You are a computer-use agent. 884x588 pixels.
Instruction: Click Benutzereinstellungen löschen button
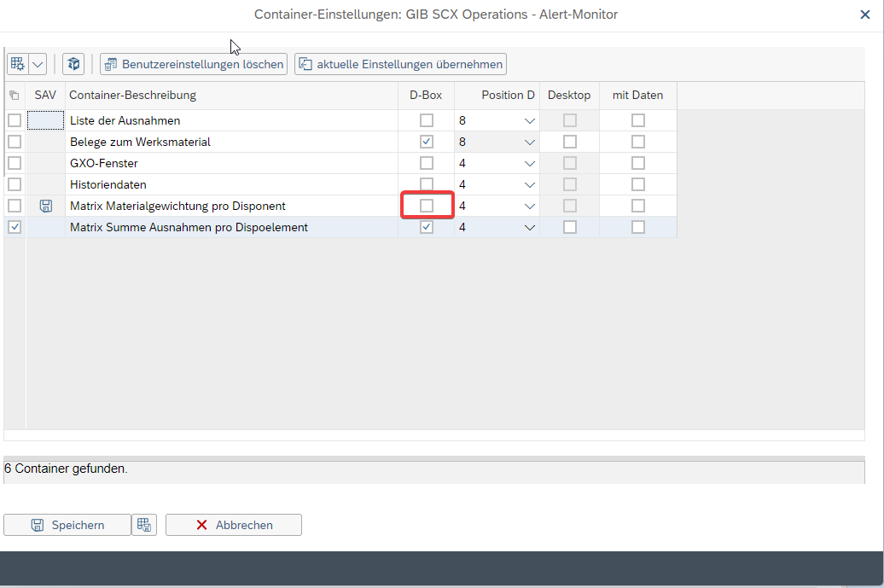click(x=193, y=64)
